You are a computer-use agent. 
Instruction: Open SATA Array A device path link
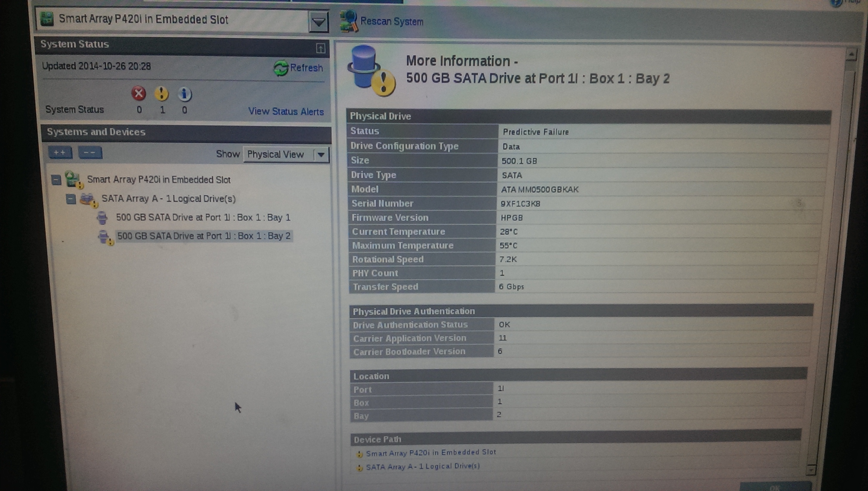tap(423, 467)
